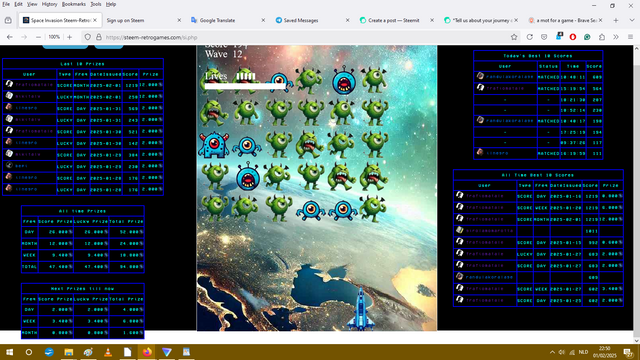Image resolution: width=640 pixels, height=360 pixels.
Task: Open the taskbar clock and date
Action: (604, 352)
